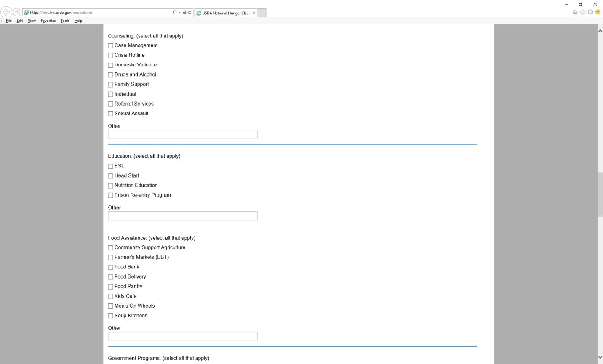Open the Tools gear icon

(590, 12)
